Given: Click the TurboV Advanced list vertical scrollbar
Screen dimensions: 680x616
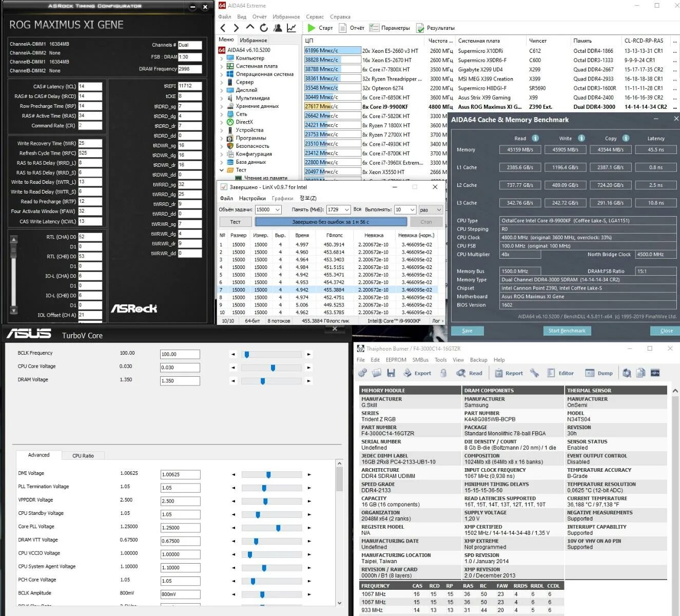Looking at the screenshot, I should tap(339, 533).
